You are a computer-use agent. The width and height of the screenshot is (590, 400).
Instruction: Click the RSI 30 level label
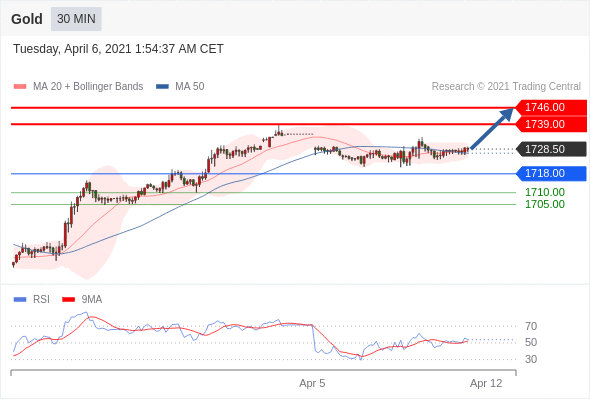[x=531, y=359]
